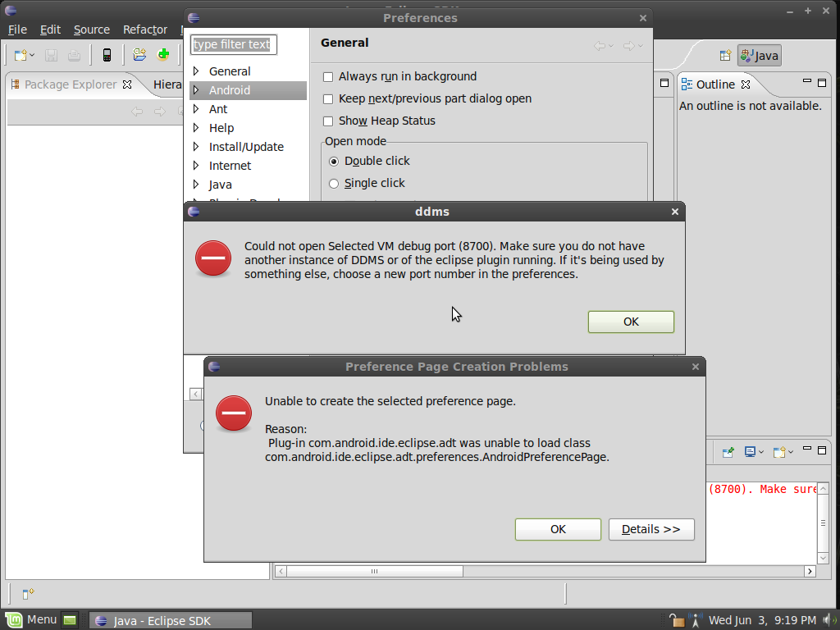
Task: Click the Package Explorer forward arrow icon
Action: (x=160, y=112)
